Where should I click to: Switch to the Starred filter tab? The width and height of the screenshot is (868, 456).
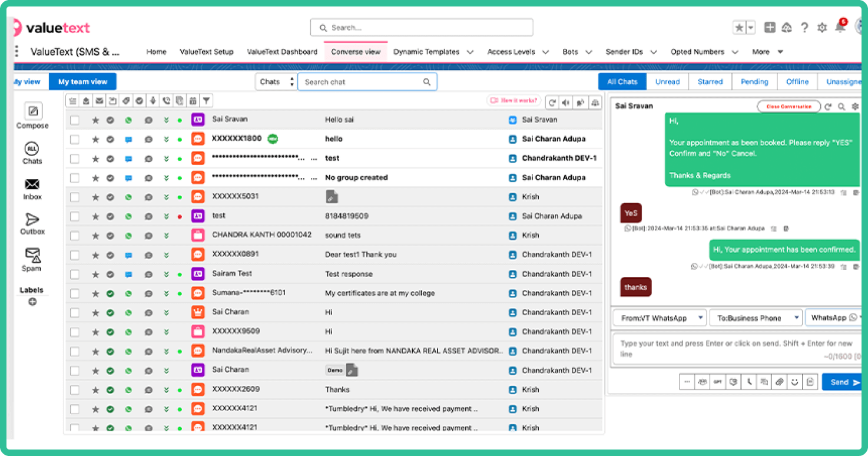point(710,82)
